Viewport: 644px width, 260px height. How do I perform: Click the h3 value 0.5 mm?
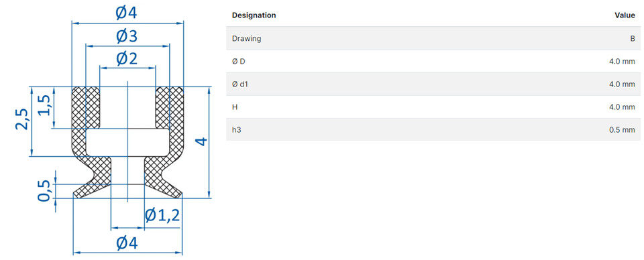[623, 129]
